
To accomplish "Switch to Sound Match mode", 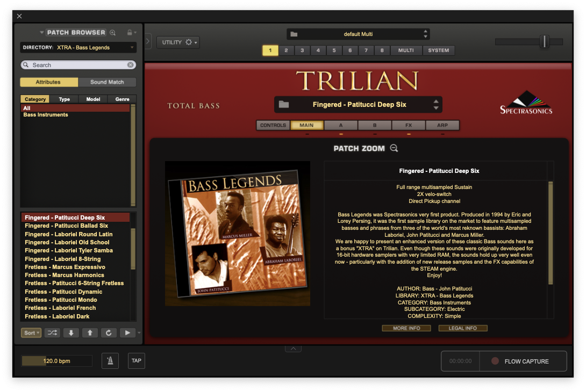I will [107, 82].
